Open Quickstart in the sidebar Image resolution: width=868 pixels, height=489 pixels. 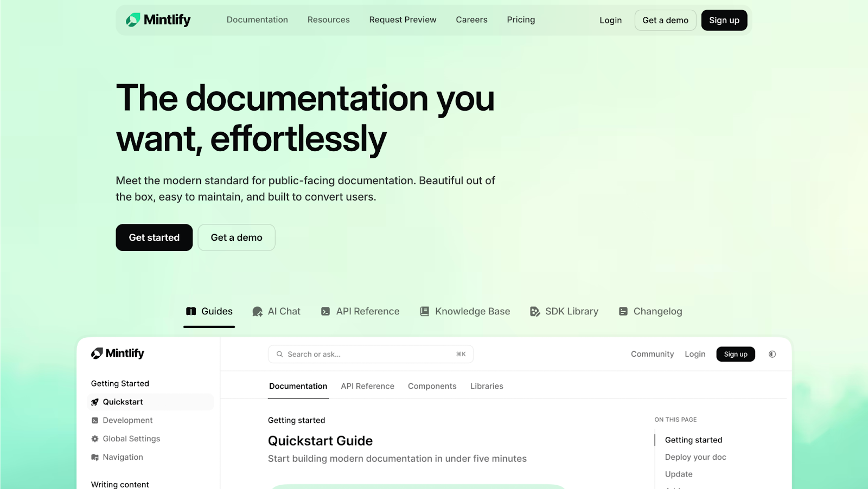[150, 402]
